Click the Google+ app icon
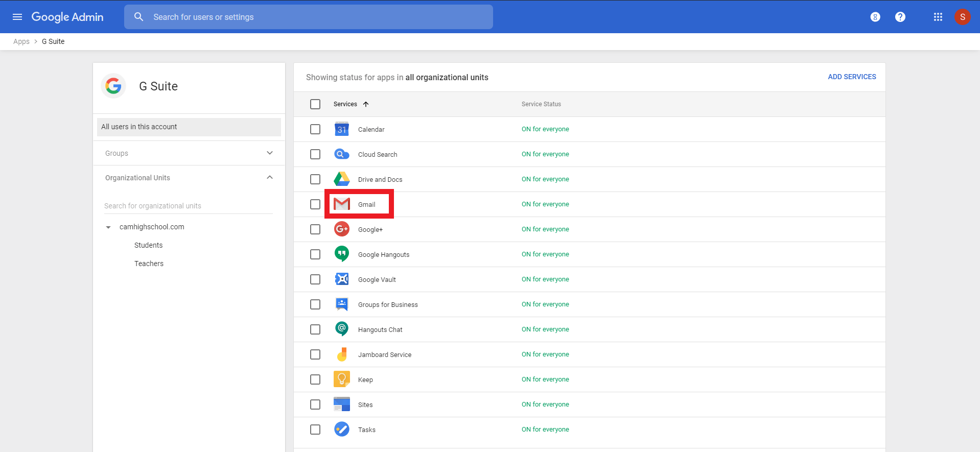 [342, 229]
